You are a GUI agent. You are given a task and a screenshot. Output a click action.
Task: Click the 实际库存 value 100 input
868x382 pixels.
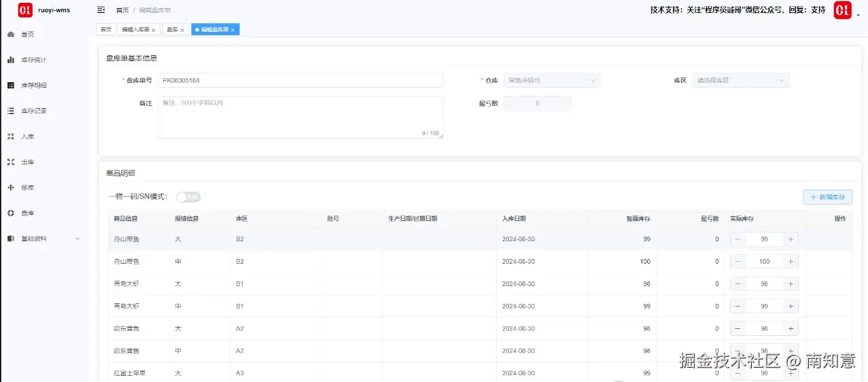[765, 262]
